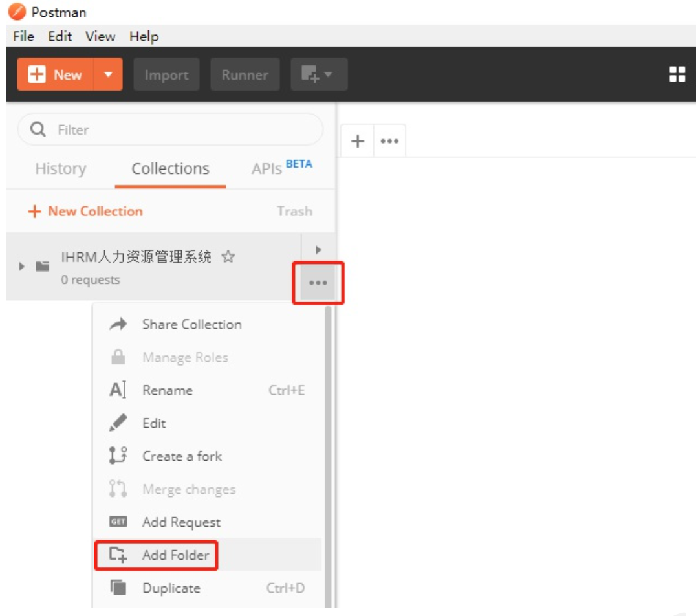
Task: Click the orange New button
Action: [x=56, y=74]
